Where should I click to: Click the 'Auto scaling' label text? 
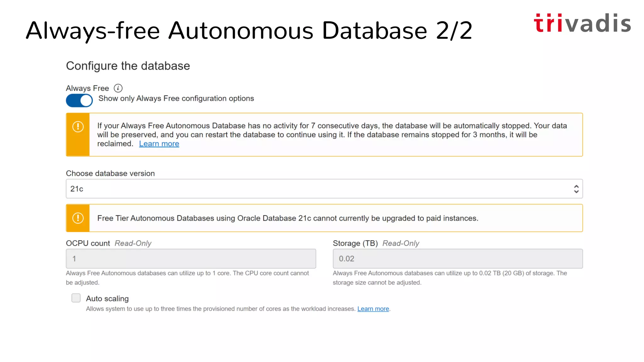pos(108,299)
